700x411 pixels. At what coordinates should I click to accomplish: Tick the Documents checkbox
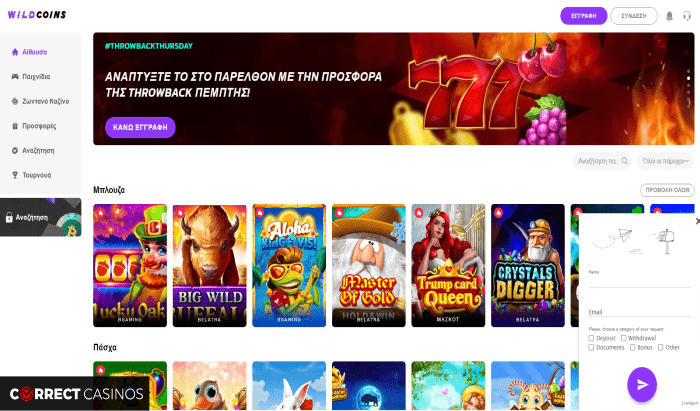tap(591, 348)
